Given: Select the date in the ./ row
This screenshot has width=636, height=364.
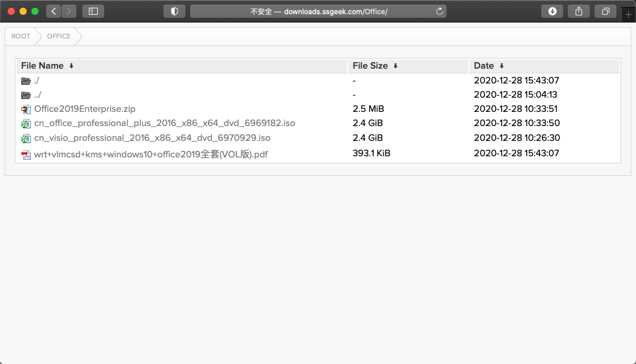Looking at the screenshot, I should (x=516, y=80).
